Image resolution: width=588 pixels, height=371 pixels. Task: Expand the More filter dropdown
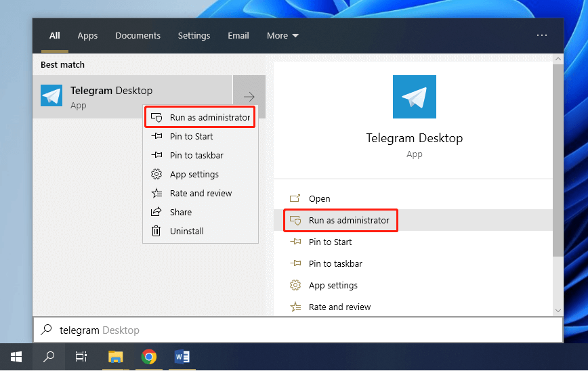tap(282, 36)
